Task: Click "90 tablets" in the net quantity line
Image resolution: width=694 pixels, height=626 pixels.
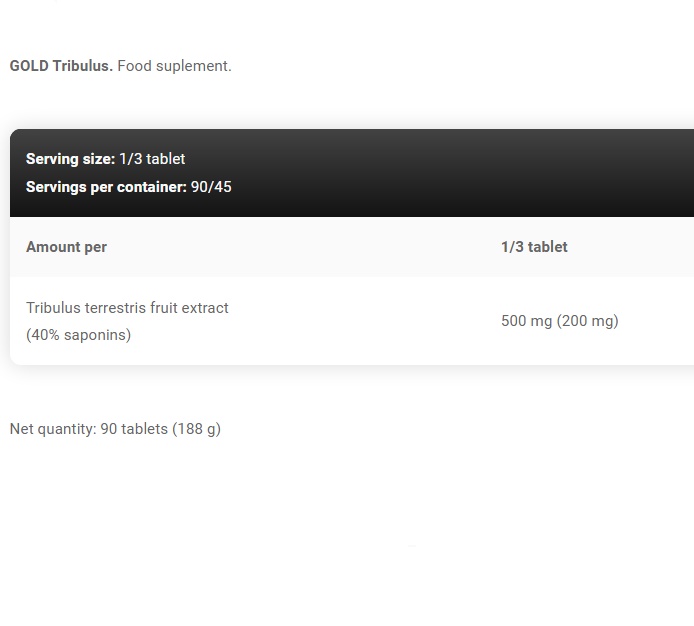Action: click(x=134, y=429)
